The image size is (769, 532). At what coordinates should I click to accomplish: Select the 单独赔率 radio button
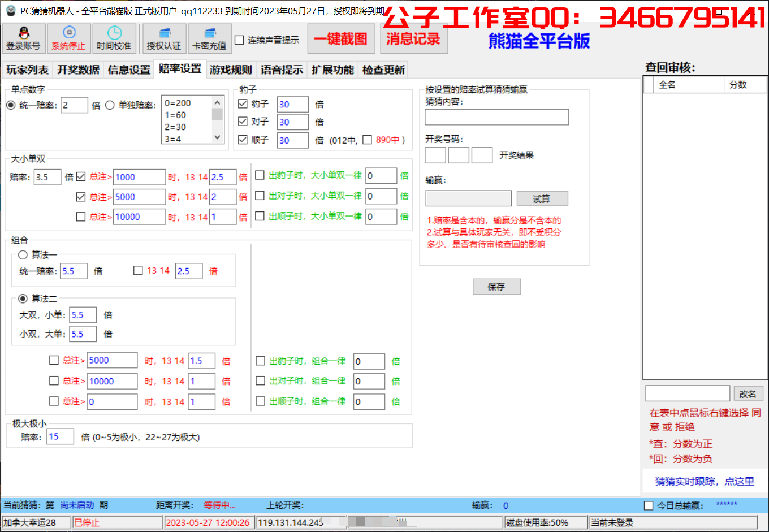click(x=110, y=105)
